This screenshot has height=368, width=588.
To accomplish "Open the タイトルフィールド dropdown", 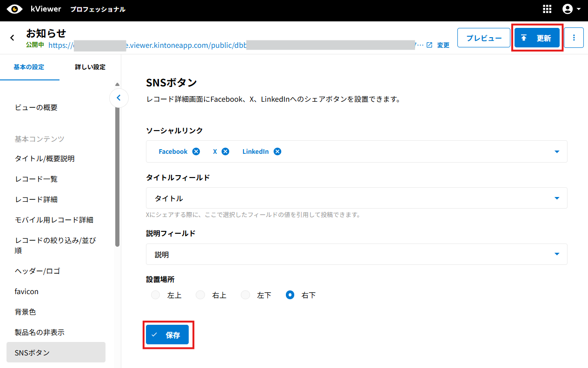I will 557,198.
